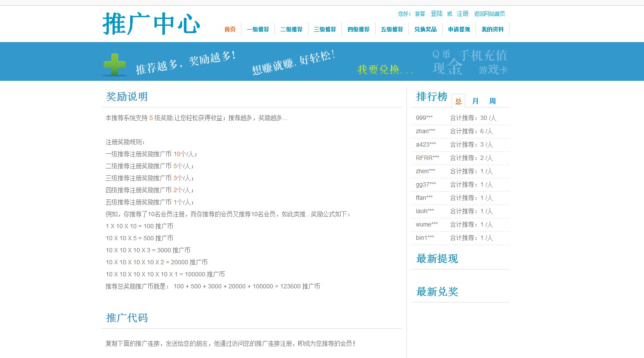This screenshot has width=644, height=358.
Task: Open the 一级推荐 navigation tab
Action: [259, 29]
